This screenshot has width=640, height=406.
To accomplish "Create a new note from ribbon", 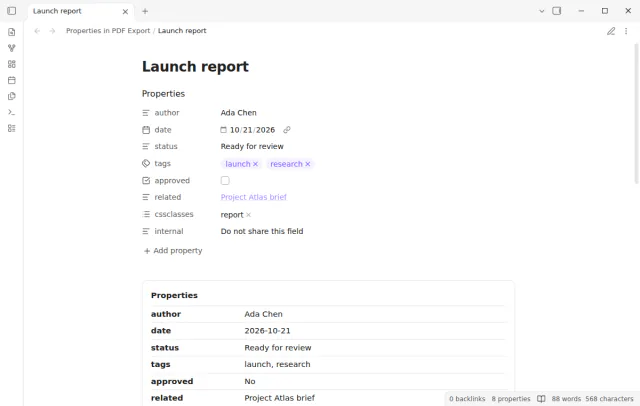I will (11, 32).
